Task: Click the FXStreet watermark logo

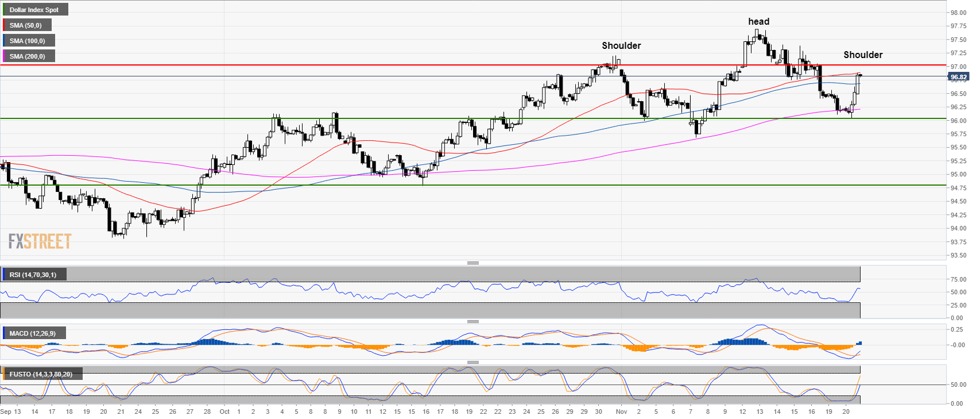Action: click(x=40, y=241)
